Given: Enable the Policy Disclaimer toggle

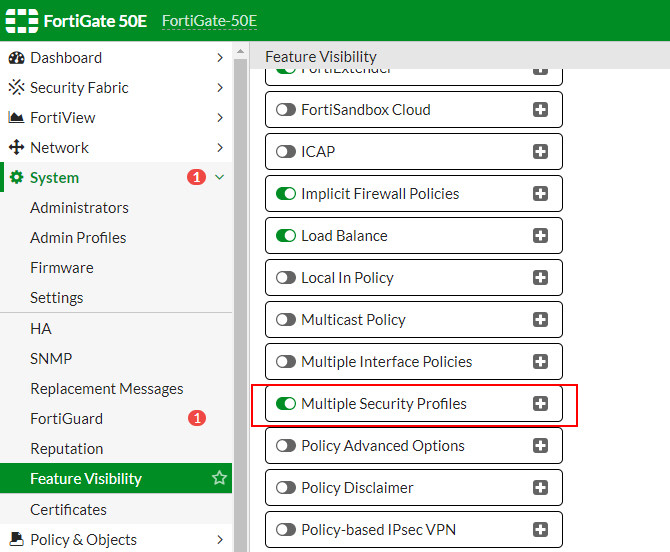Looking at the screenshot, I should [286, 487].
